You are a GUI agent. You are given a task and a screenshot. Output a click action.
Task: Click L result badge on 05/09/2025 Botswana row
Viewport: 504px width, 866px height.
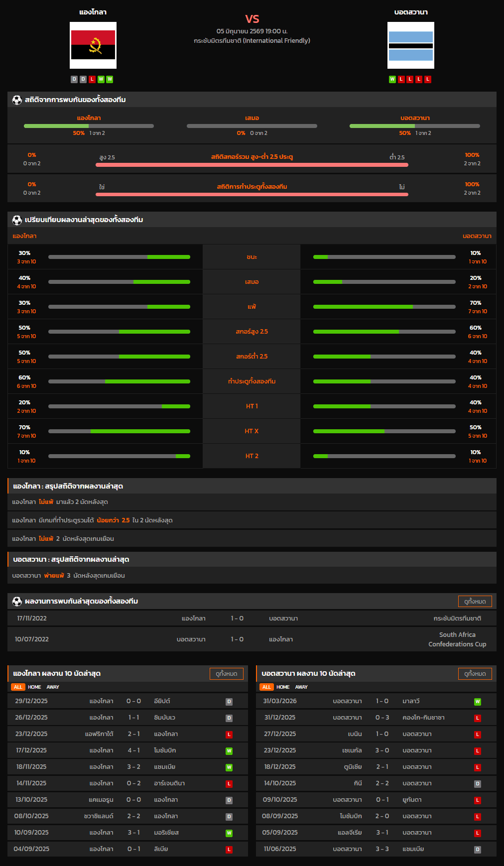(478, 833)
